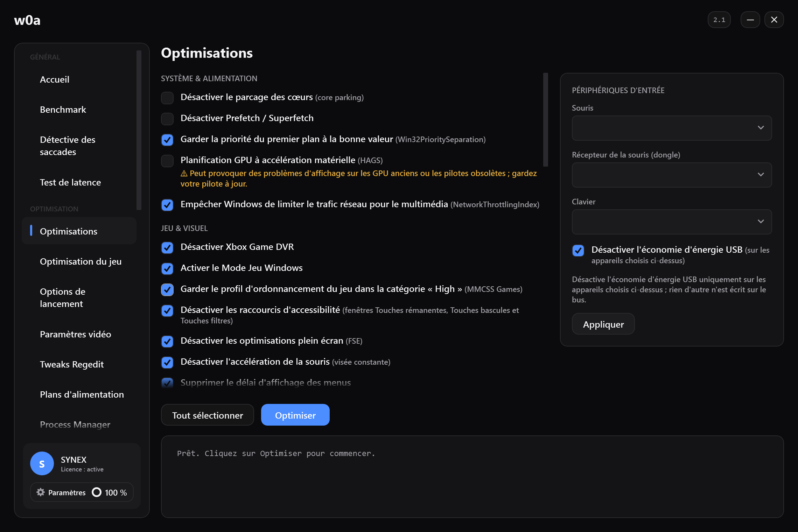Open Paramètres vidéo page
798x532 pixels.
pos(79,334)
